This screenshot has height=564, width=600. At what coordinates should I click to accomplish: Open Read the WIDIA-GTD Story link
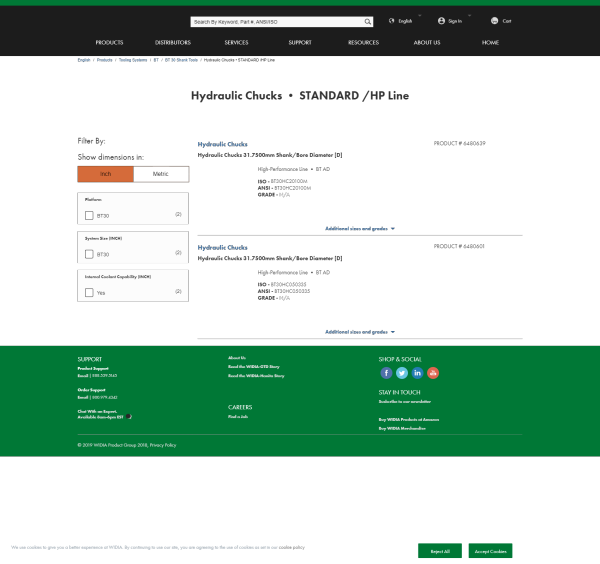[x=254, y=367]
